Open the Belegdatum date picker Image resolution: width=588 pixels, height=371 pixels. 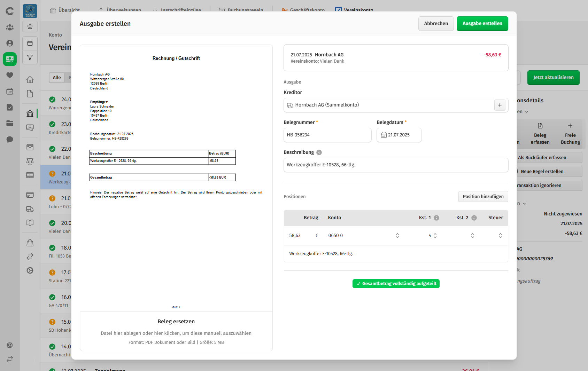[399, 135]
